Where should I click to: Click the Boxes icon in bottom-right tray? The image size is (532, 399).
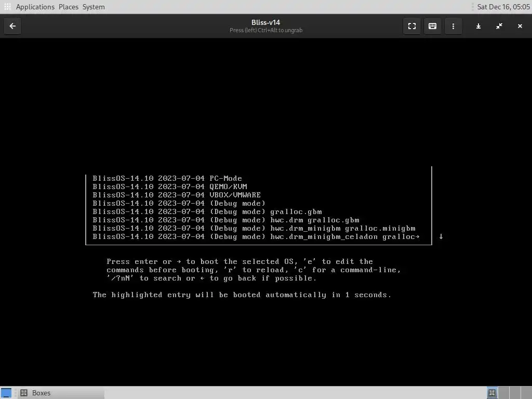tap(491, 393)
